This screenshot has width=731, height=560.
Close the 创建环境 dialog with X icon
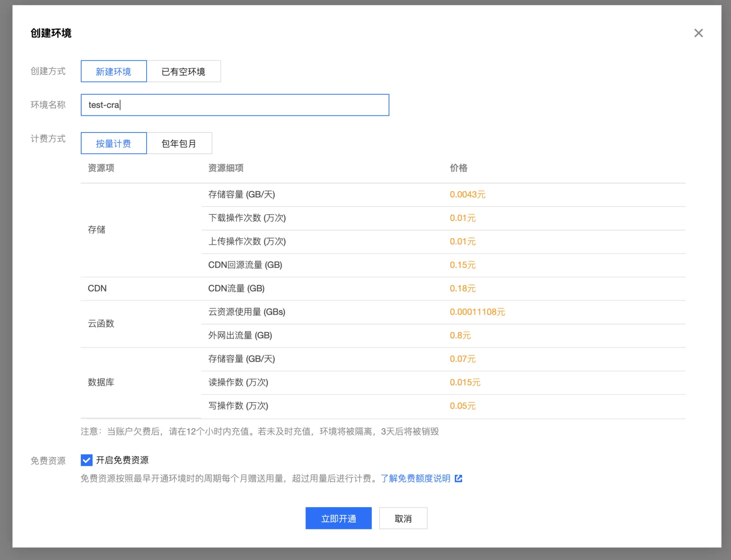699,33
